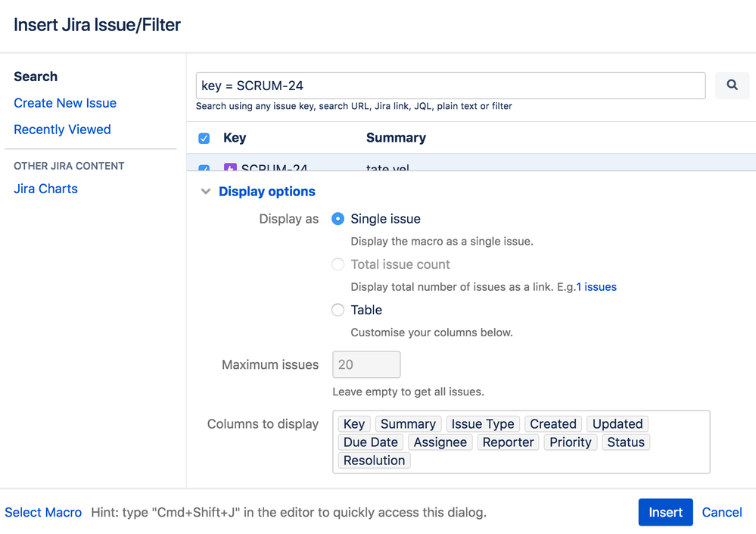Open the Search section in sidebar
The width and height of the screenshot is (756, 534).
(x=36, y=77)
